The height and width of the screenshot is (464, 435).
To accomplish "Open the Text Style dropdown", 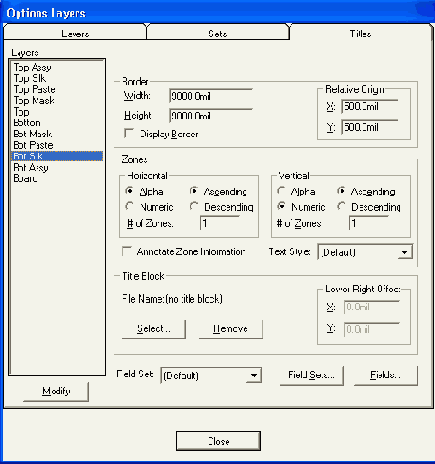I will click(x=365, y=252).
